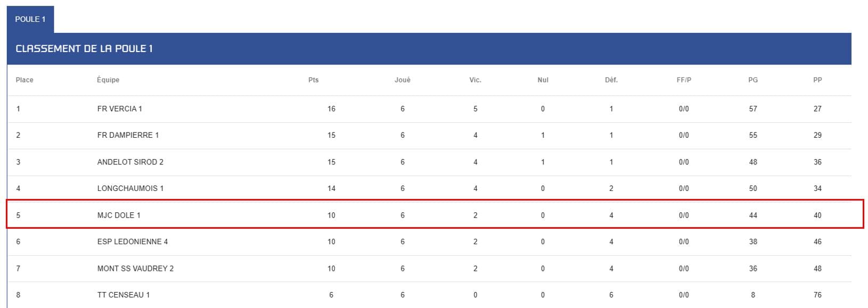
Task: Click the Vic. column header
Action: 475,80
